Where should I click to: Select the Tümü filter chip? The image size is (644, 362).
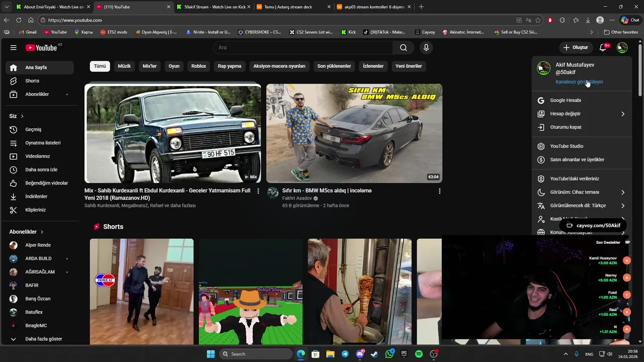point(100,66)
